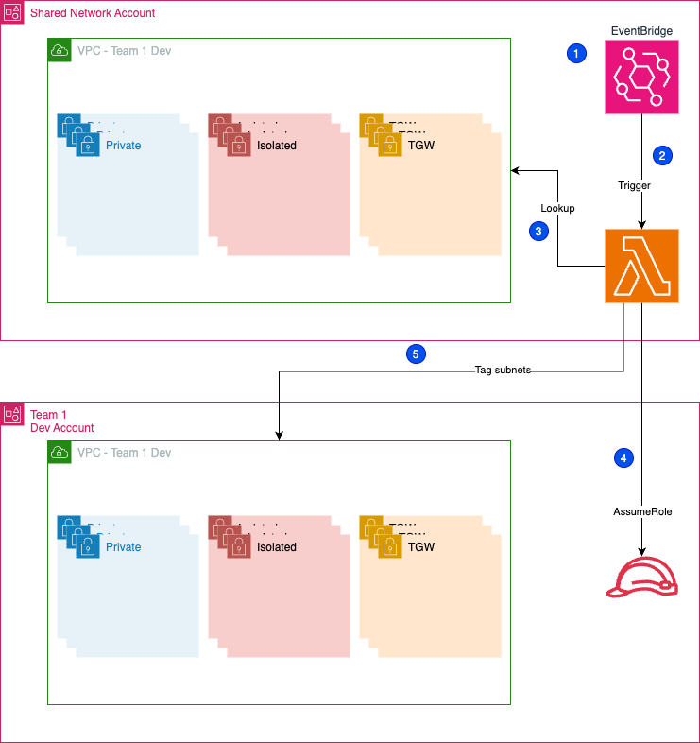Click TGW subnet lock icon in Dev Account VPC

click(x=390, y=547)
